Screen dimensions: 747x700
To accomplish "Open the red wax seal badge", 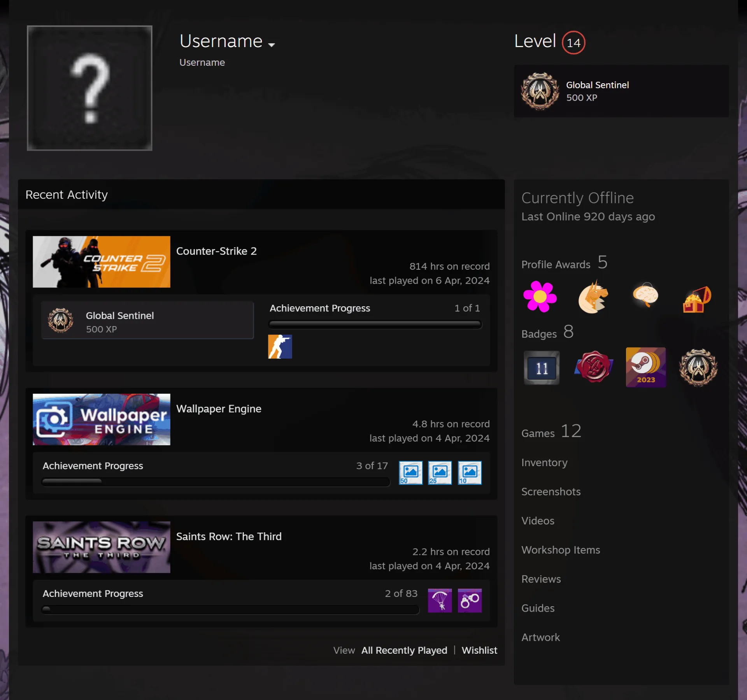I will (594, 367).
